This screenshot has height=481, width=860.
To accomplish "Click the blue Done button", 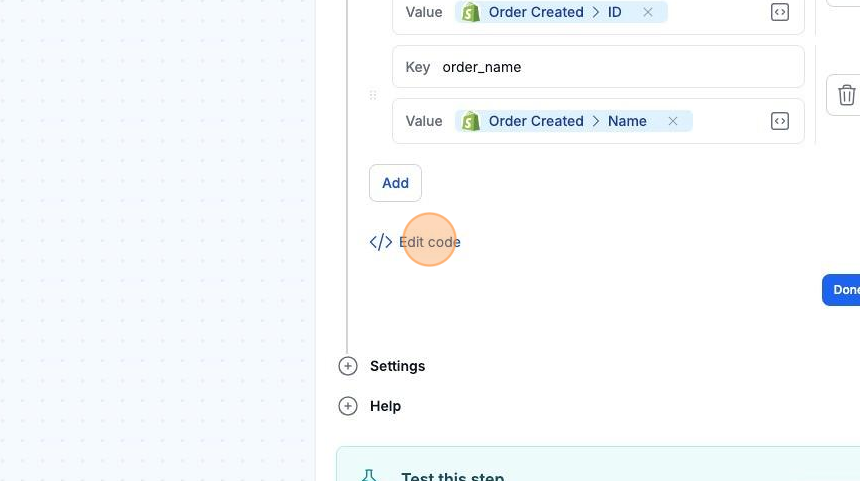I will [844, 290].
